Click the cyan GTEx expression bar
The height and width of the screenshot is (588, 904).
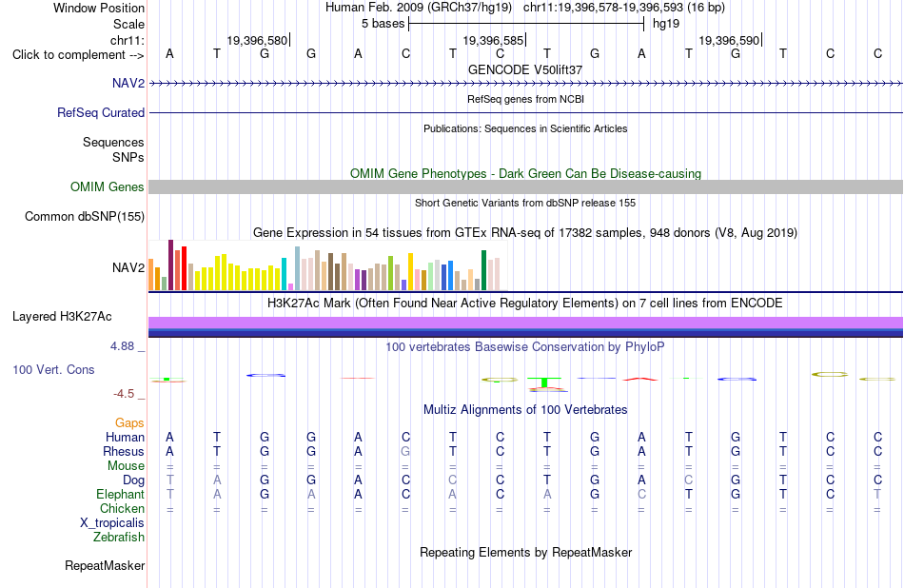[x=284, y=274]
